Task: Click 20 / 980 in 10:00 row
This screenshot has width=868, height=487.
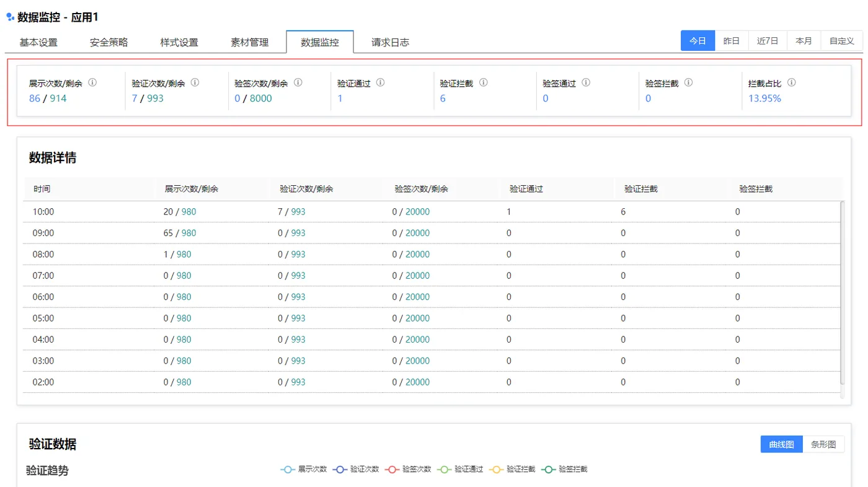Action: 180,212
